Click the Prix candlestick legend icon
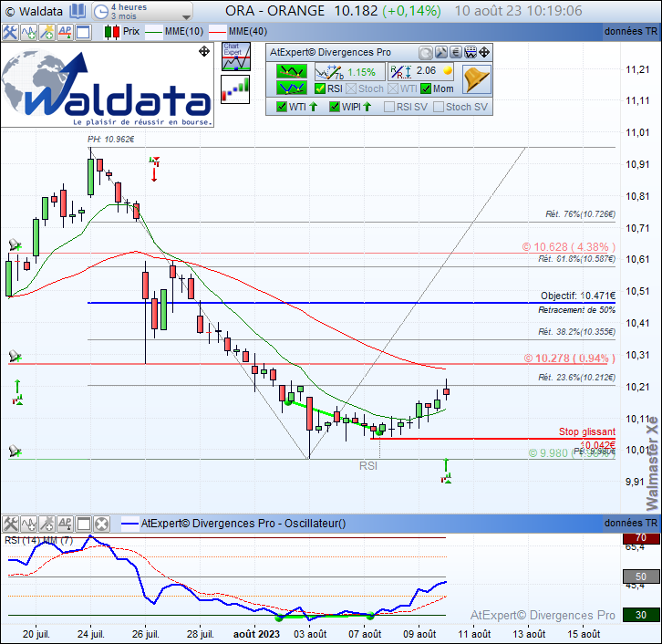This screenshot has height=644, width=662. point(112,32)
